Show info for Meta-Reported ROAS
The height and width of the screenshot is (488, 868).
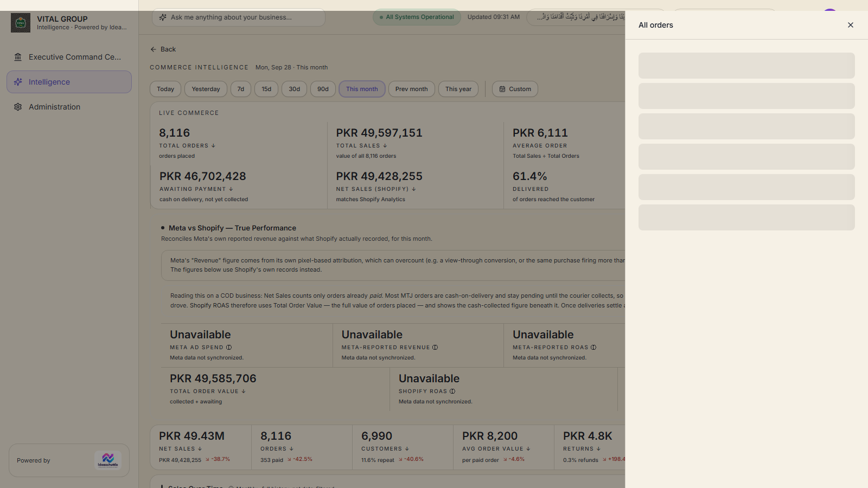click(x=593, y=348)
